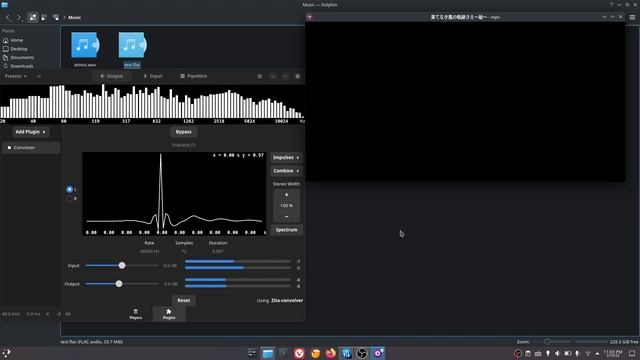The height and width of the screenshot is (360, 640).
Task: Click the Zita-convolver link
Action: point(287,300)
